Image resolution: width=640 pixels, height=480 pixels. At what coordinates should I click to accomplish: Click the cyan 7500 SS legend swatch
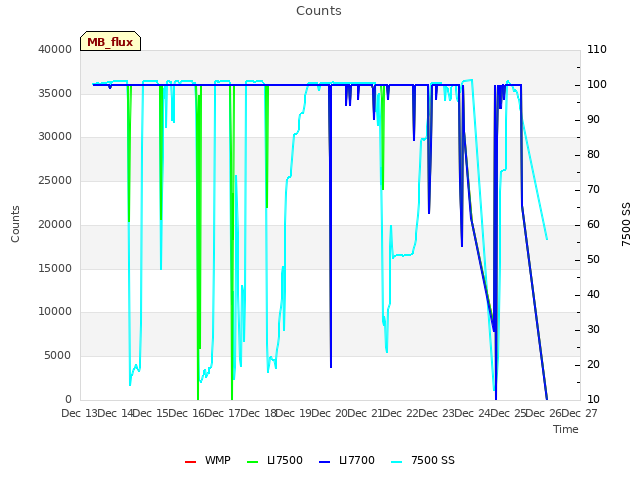click(x=397, y=462)
